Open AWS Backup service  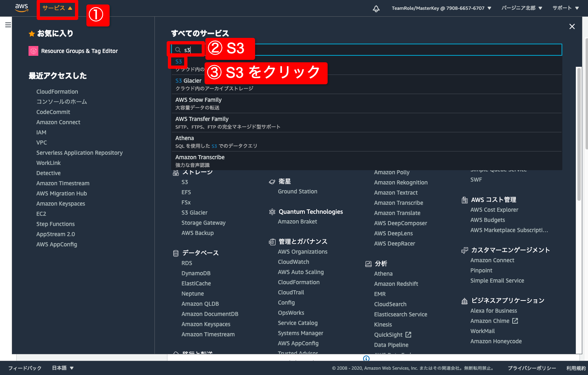tap(198, 233)
